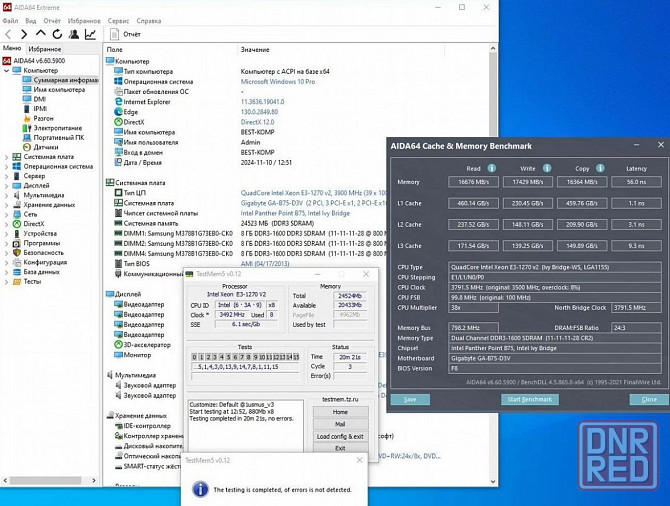This screenshot has width=670, height=506.
Task: Open the QuadCore Intel Xeon E3-1270 v2 link
Action: pos(313,193)
